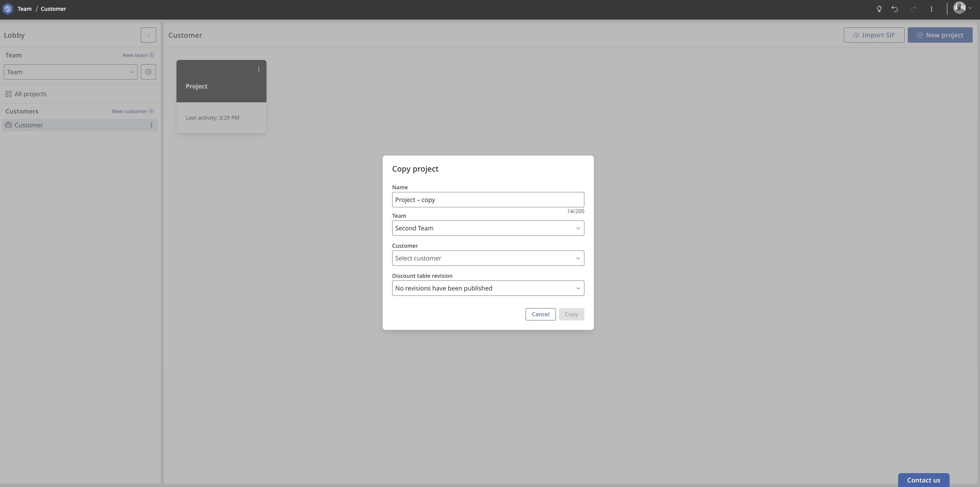Screen dimensions: 980x487
Task: Click the Last activity: 3:29 PM text
Action: [213, 118]
